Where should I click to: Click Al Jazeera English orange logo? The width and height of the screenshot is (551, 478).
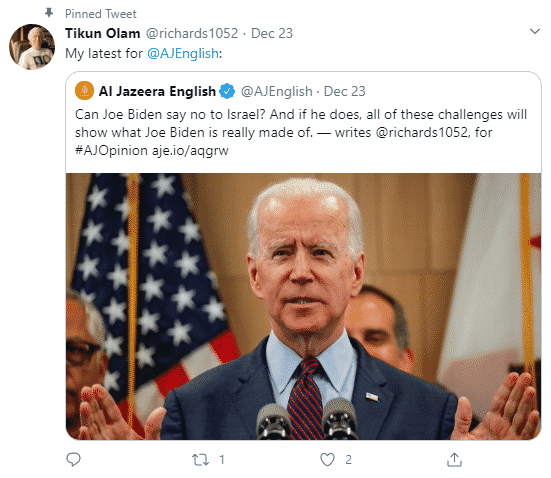tap(84, 91)
